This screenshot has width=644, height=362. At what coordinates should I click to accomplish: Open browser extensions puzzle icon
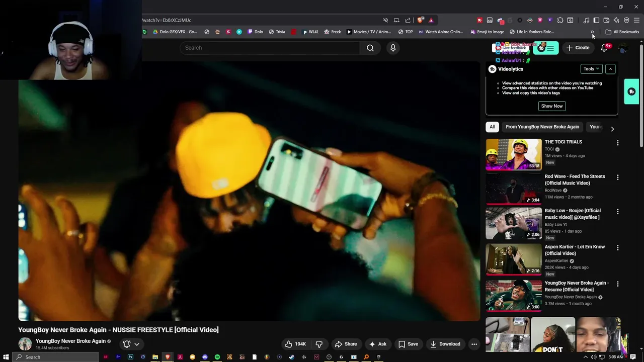point(560,20)
